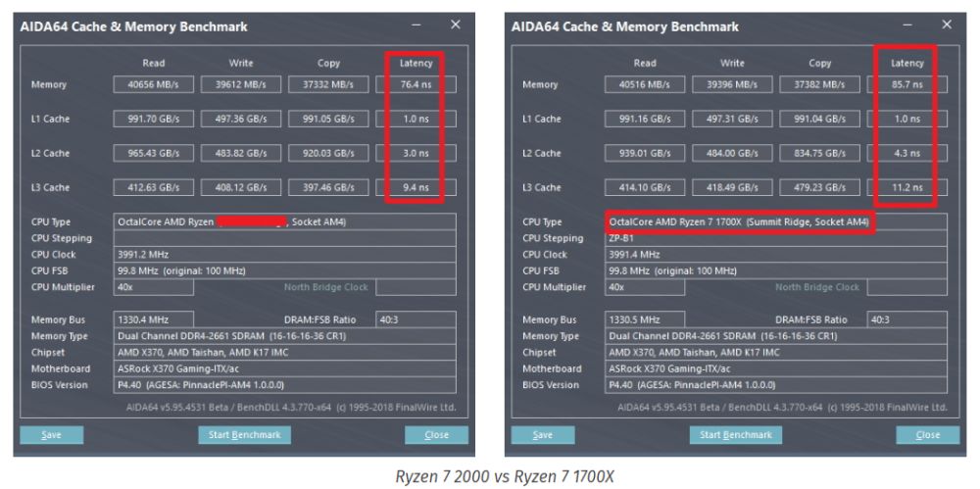
Task: Click left window BIOS Version P4.40 field
Action: tap(284, 384)
